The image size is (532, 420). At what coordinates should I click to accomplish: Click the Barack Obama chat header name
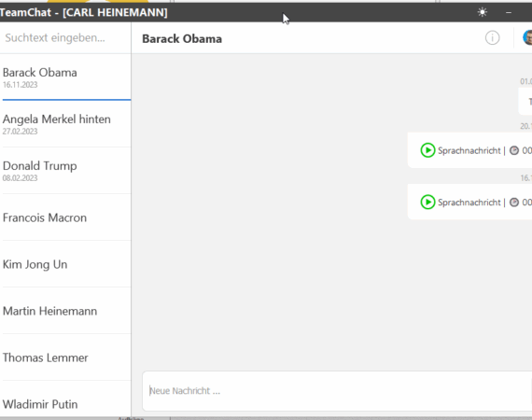click(182, 38)
